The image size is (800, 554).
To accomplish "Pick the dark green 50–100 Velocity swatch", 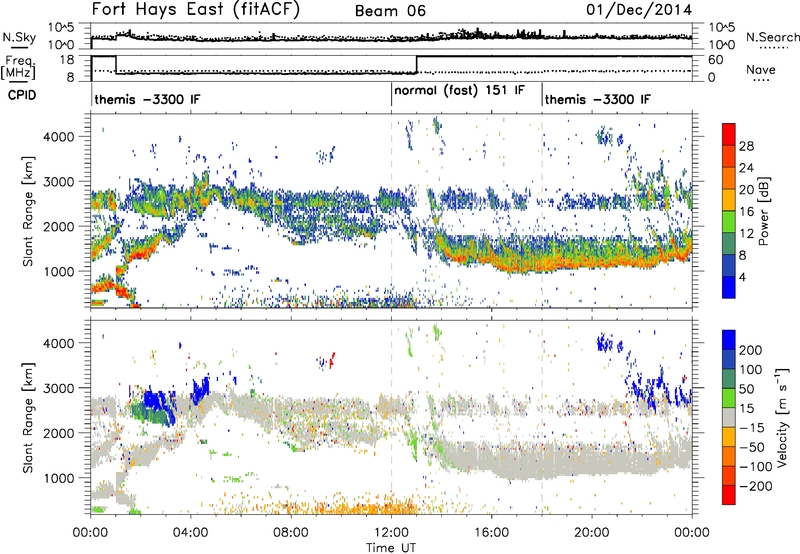I will [729, 379].
